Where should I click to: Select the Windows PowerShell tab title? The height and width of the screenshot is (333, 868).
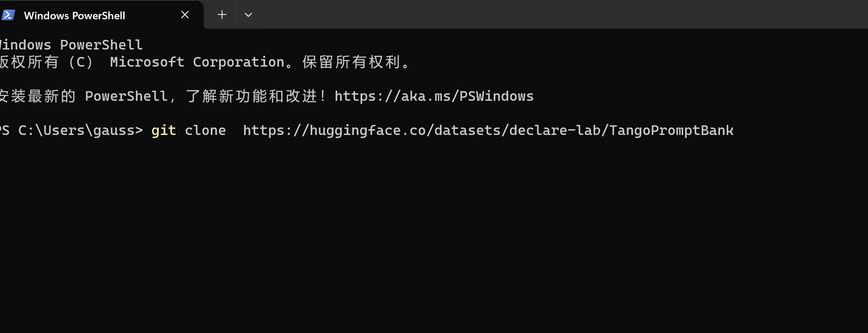(74, 16)
